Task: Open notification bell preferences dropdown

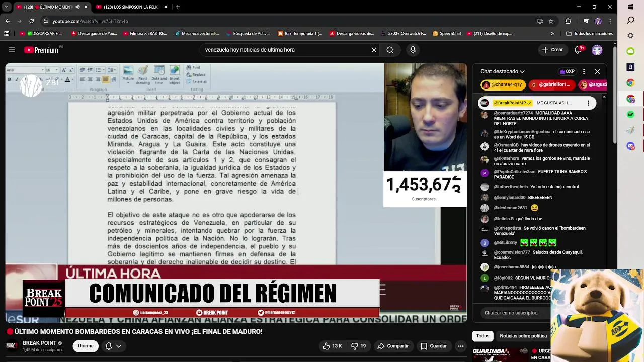Action: [113, 346]
